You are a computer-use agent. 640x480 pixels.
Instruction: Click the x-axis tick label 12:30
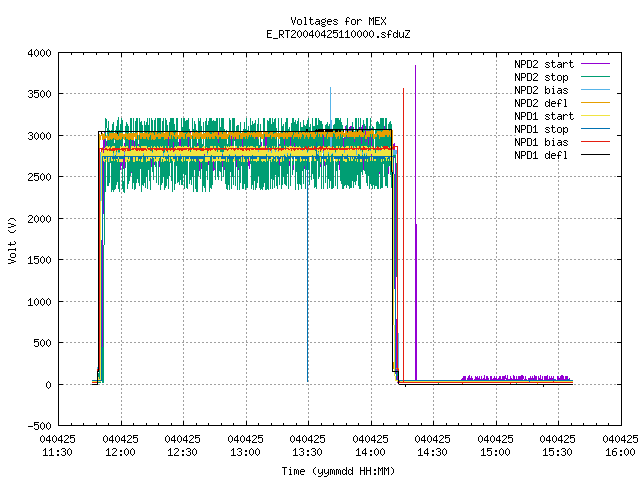click(x=182, y=452)
